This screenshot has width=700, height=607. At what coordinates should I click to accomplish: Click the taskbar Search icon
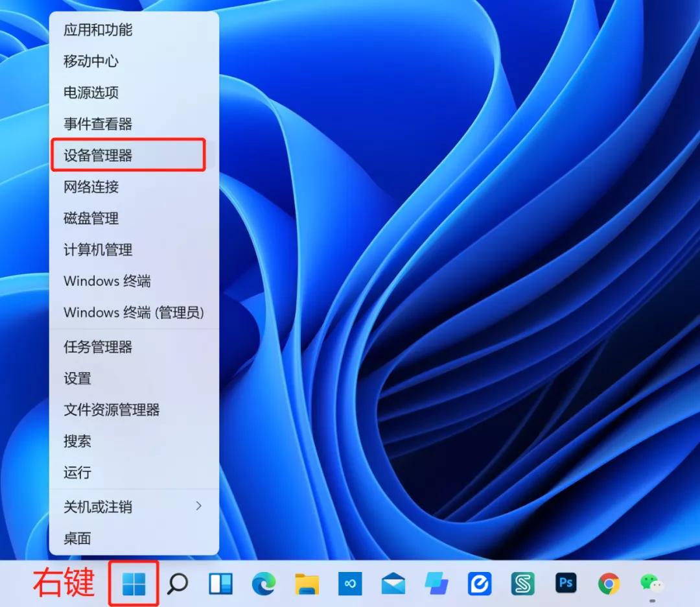(176, 584)
